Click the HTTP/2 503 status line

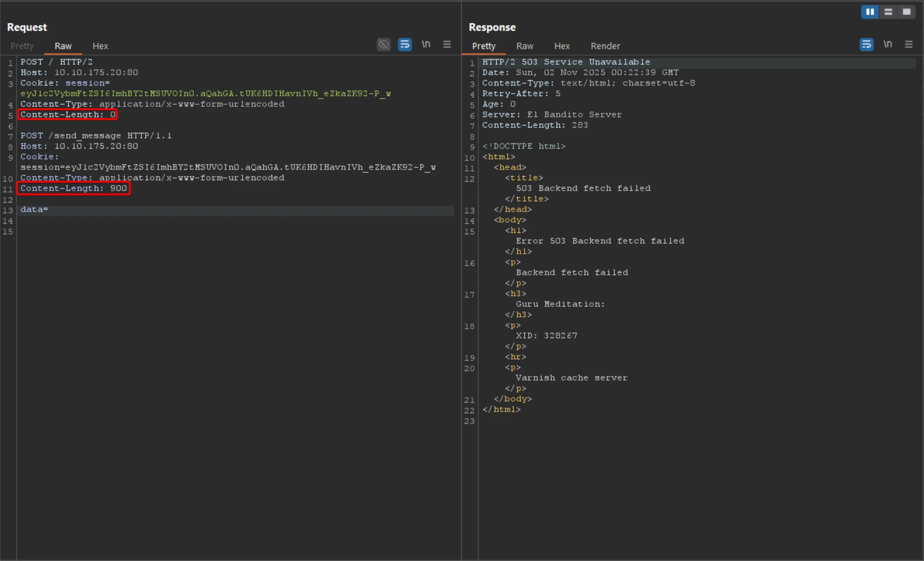point(566,62)
